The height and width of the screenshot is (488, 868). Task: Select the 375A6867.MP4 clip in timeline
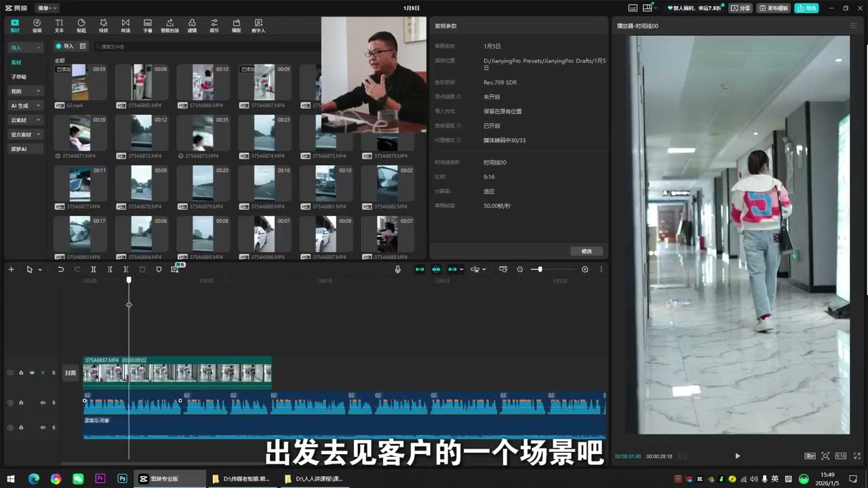[177, 371]
